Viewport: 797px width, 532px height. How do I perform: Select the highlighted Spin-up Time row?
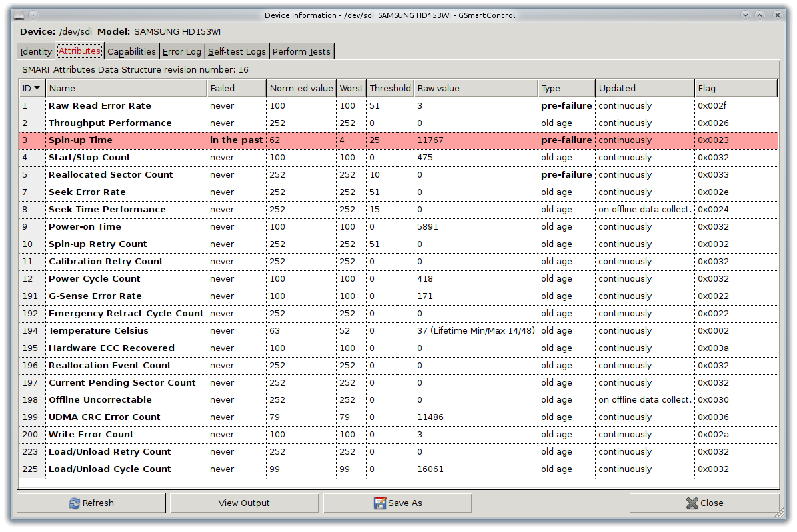coord(398,140)
